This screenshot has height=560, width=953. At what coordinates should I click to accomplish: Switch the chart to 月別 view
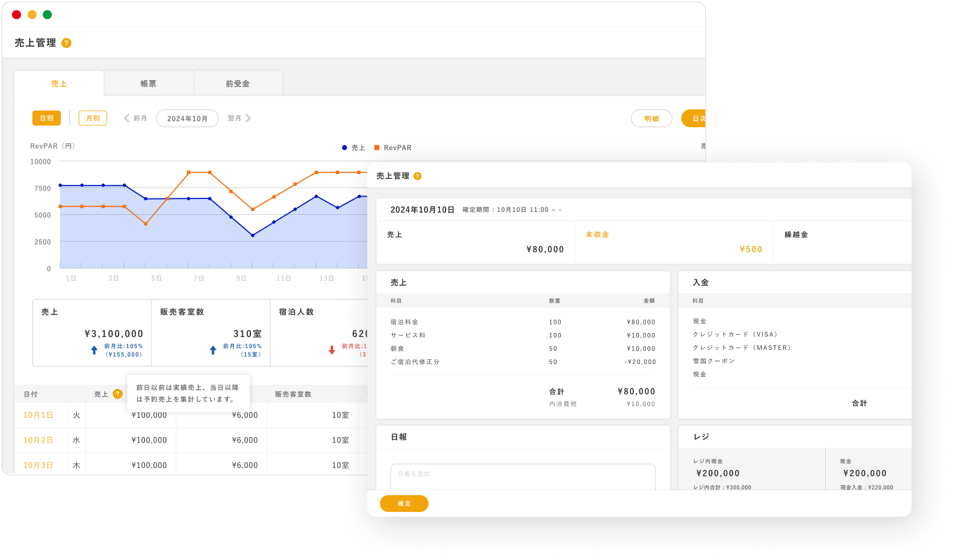coord(93,118)
